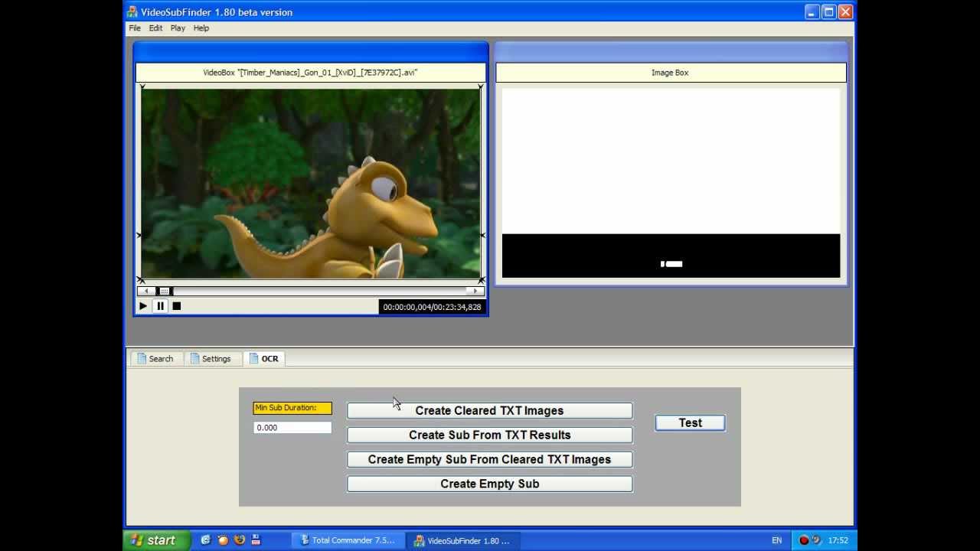
Task: Click the floppy disk quick launch icon
Action: (x=256, y=540)
